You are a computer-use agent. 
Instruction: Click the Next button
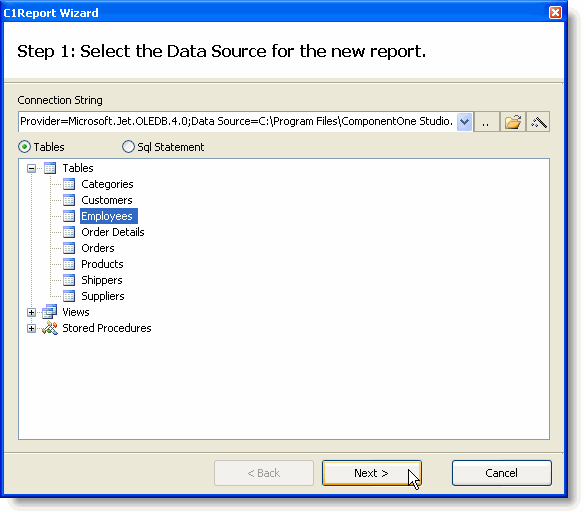pos(372,473)
